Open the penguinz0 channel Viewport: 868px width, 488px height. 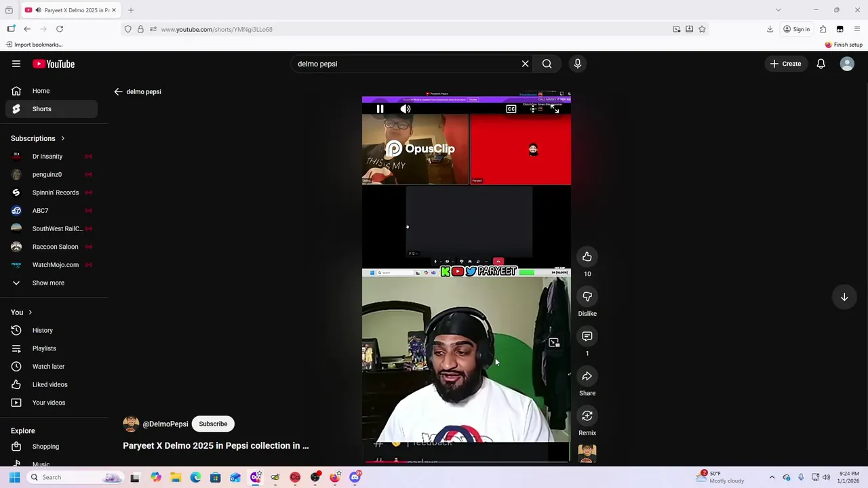[52, 174]
